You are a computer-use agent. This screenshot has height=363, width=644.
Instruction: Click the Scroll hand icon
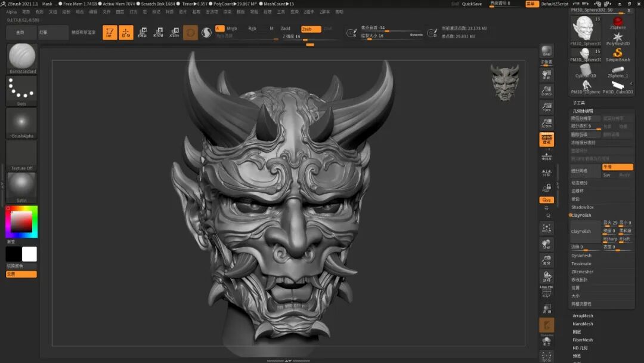(x=547, y=75)
